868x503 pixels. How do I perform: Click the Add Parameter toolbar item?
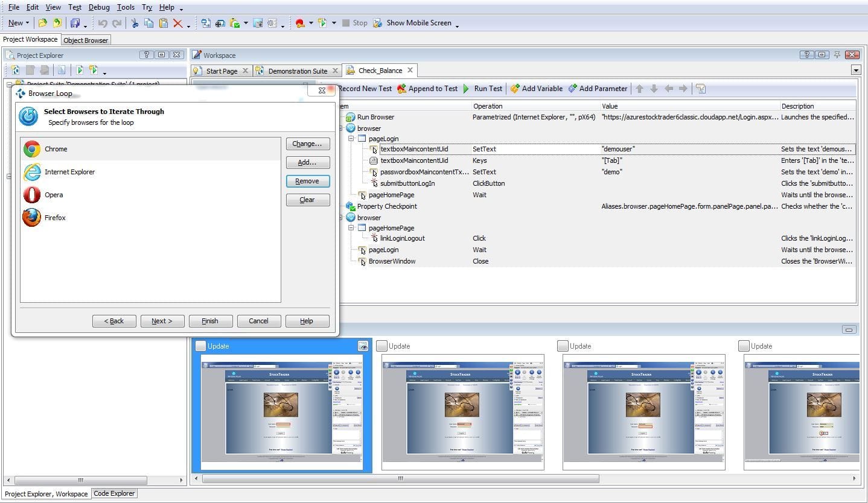tap(597, 89)
